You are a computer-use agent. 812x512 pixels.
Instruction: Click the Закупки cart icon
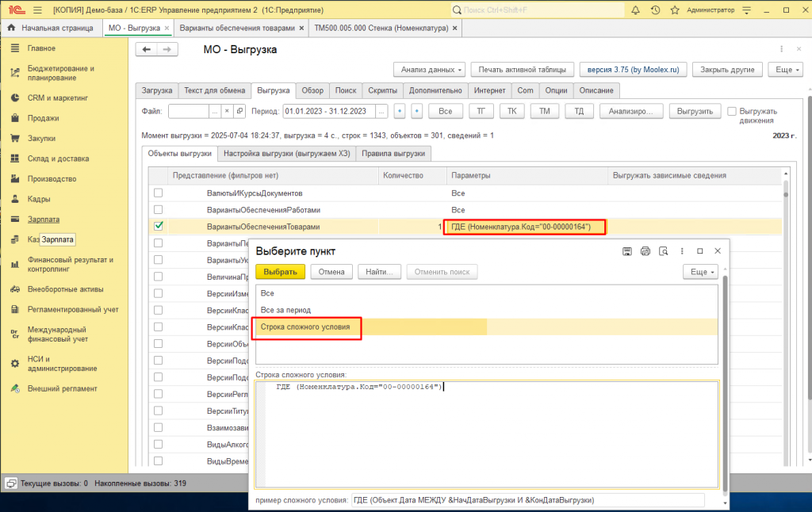tap(15, 138)
